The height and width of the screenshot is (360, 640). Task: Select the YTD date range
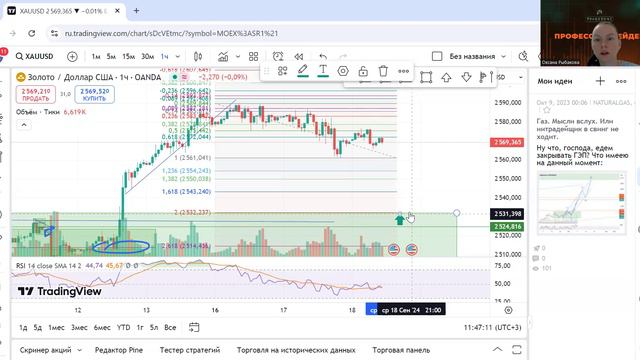(x=124, y=327)
